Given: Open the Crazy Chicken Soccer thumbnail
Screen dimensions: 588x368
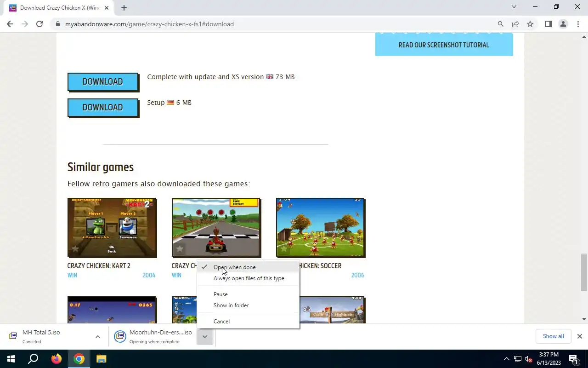Looking at the screenshot, I should pyautogui.click(x=321, y=228).
